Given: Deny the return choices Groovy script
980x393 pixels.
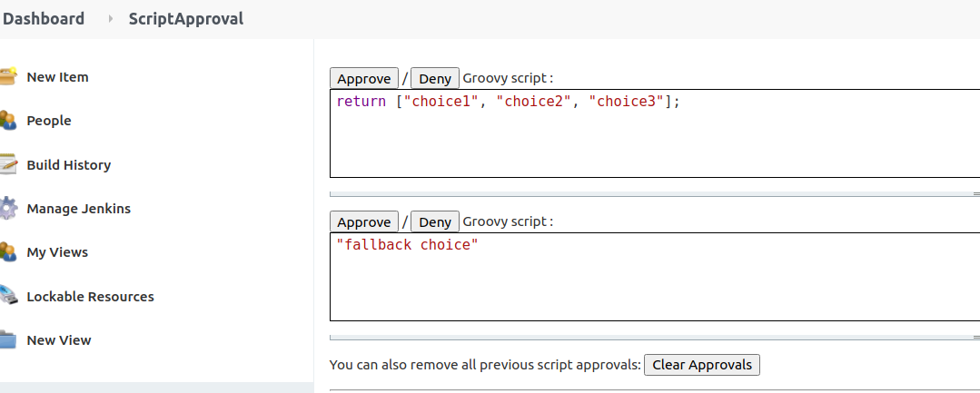Looking at the screenshot, I should pyautogui.click(x=435, y=79).
